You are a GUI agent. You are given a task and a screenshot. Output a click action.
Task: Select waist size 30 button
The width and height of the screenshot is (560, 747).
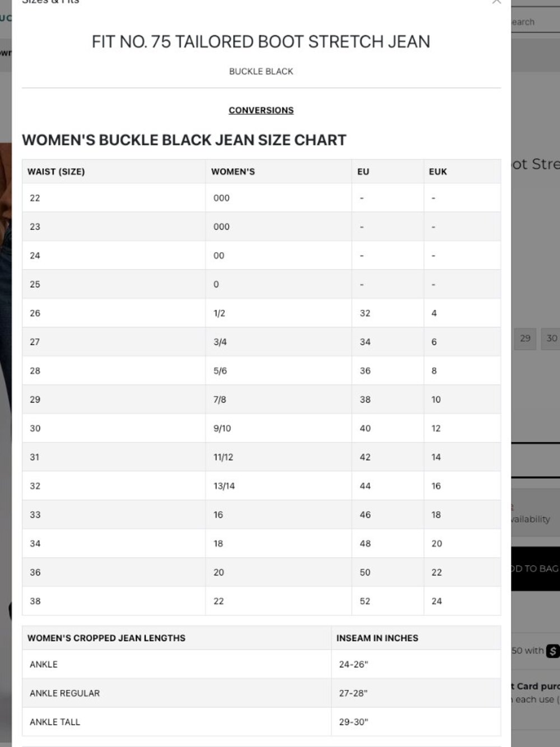click(551, 338)
